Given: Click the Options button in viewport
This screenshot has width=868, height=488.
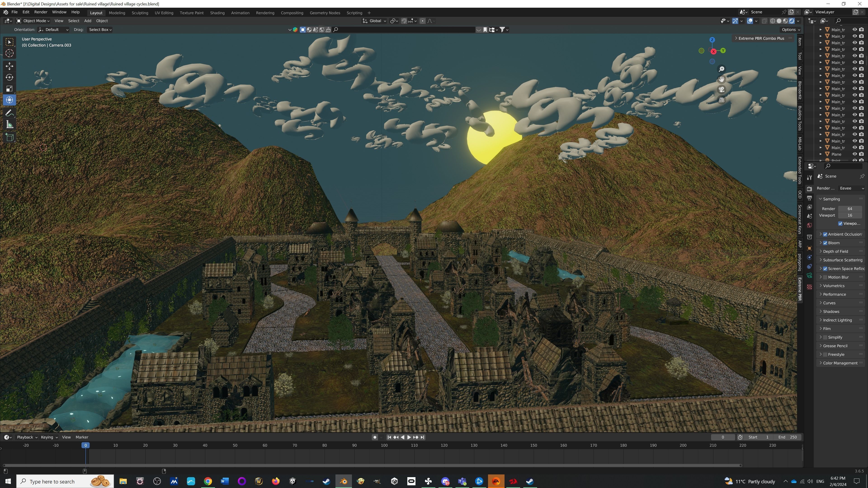Looking at the screenshot, I should (791, 30).
